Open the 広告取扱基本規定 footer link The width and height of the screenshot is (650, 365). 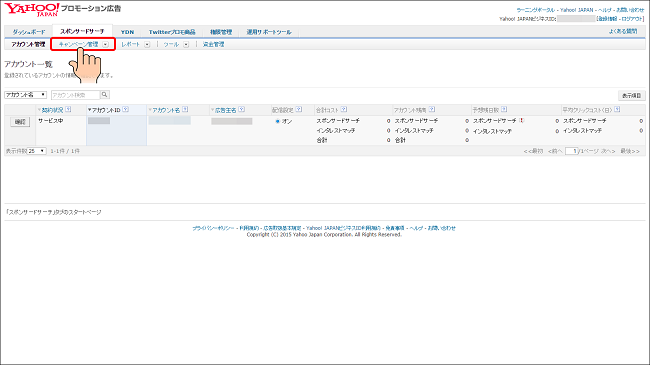coord(282,228)
